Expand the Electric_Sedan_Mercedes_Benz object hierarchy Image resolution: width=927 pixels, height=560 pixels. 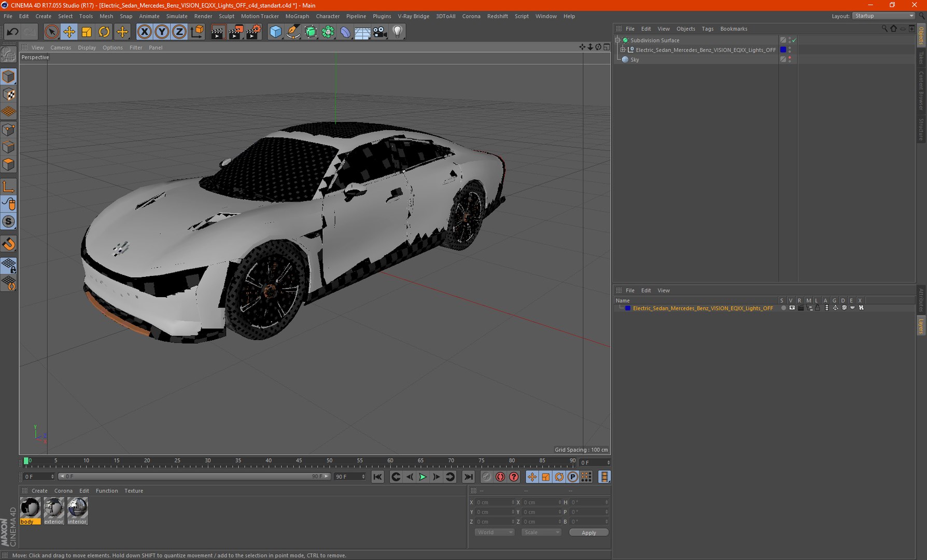pyautogui.click(x=623, y=50)
